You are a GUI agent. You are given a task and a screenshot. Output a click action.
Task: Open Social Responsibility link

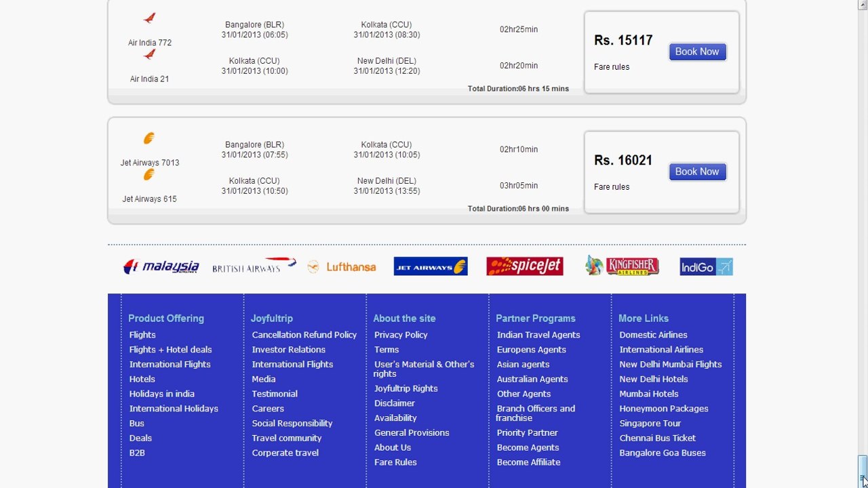pyautogui.click(x=292, y=424)
